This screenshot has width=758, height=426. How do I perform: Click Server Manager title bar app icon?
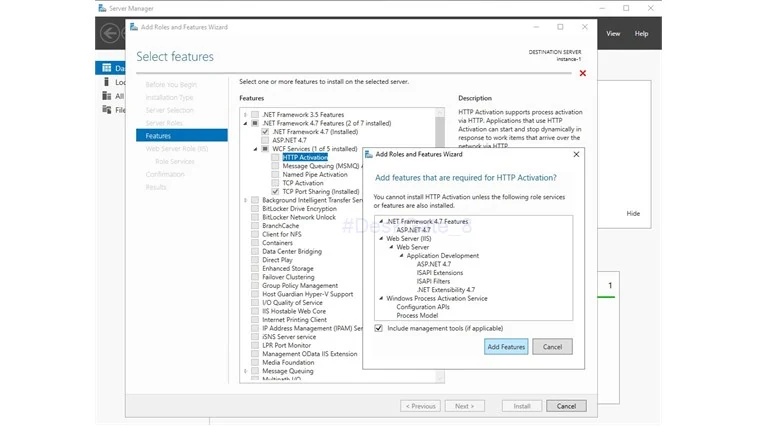pos(102,8)
